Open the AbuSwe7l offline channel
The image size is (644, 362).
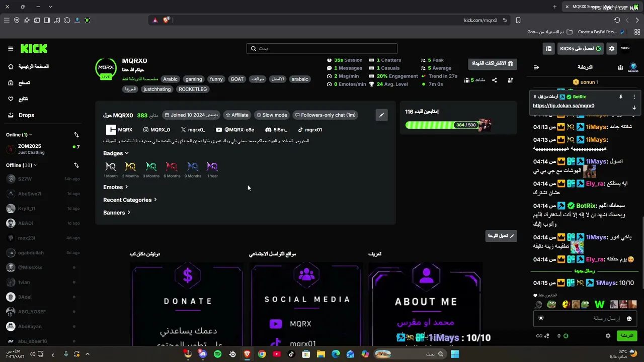click(43, 194)
